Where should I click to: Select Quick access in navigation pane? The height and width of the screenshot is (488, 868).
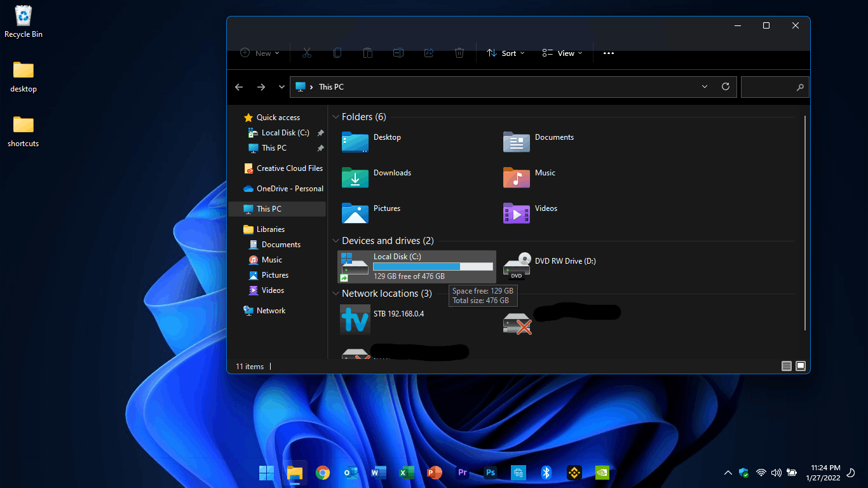(277, 118)
